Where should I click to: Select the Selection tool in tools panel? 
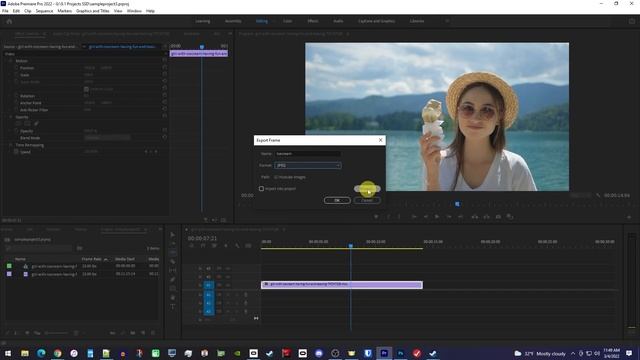tap(173, 235)
